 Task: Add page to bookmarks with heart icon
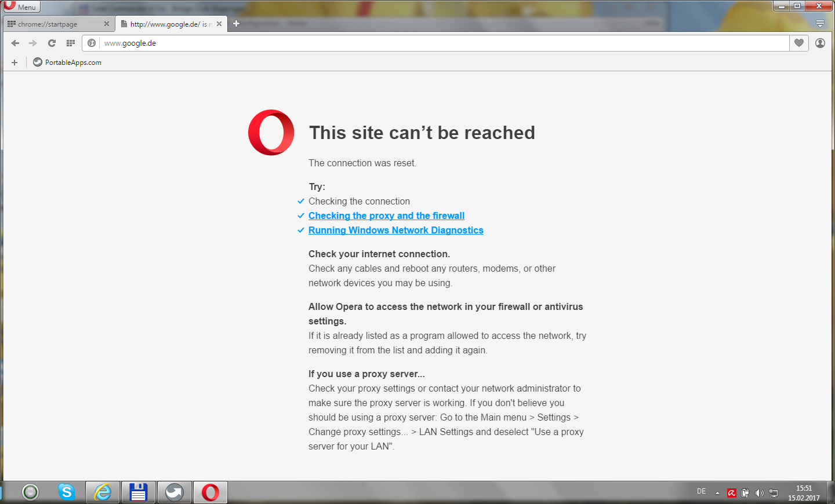point(799,43)
